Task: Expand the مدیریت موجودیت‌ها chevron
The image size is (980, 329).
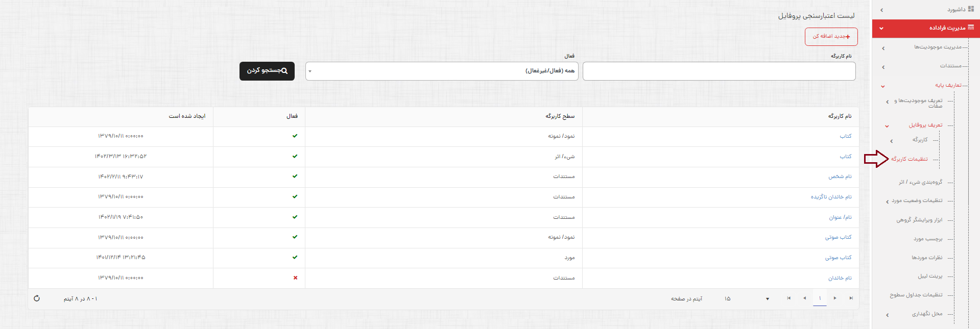Action: 883,48
